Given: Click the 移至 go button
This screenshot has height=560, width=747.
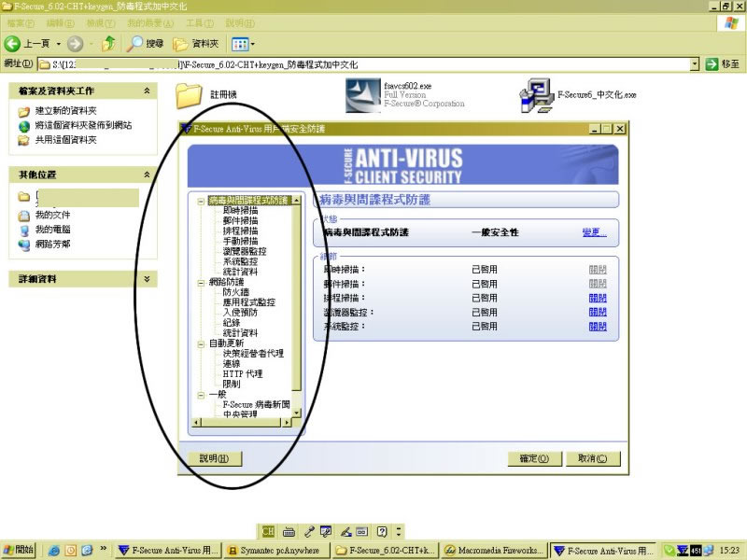Looking at the screenshot, I should click(x=723, y=63).
